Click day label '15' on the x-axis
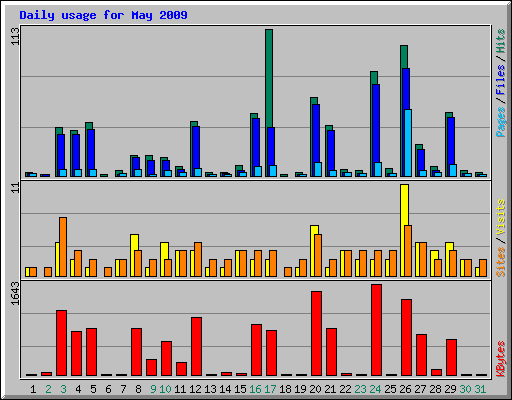 [x=240, y=389]
